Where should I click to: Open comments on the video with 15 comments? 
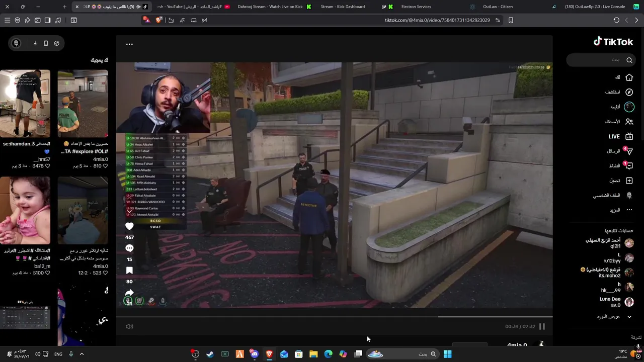(129, 248)
